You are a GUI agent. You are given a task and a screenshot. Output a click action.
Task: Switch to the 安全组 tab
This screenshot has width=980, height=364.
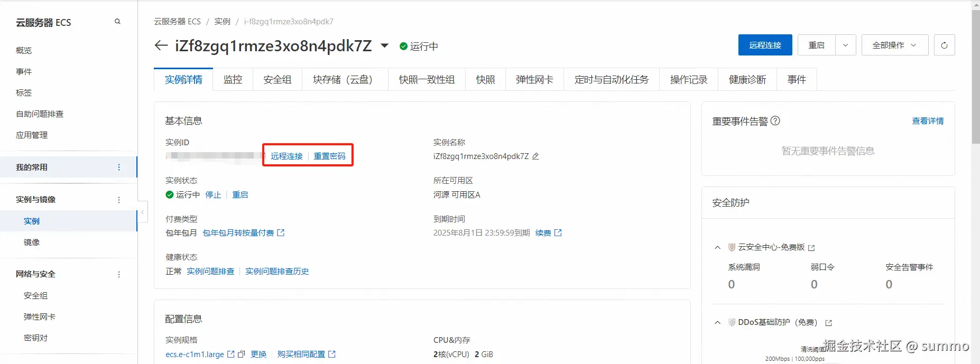(x=278, y=79)
